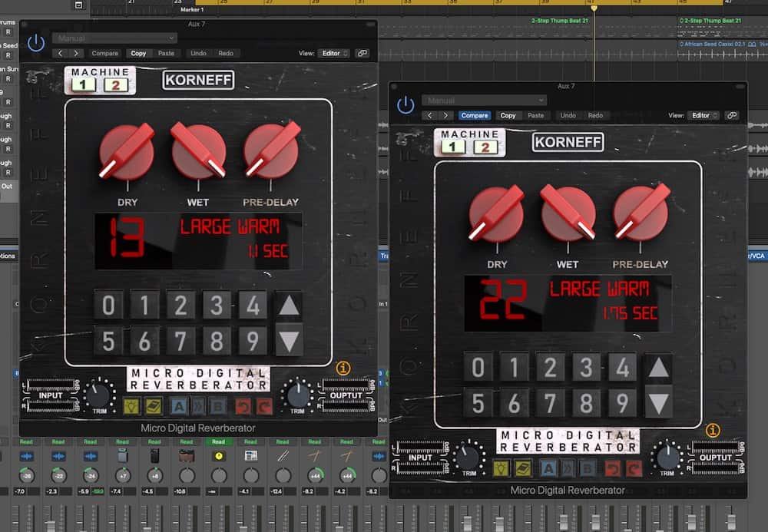The height and width of the screenshot is (532, 768).
Task: Open Read automation menu on -4.1 channel
Action: [251, 442]
